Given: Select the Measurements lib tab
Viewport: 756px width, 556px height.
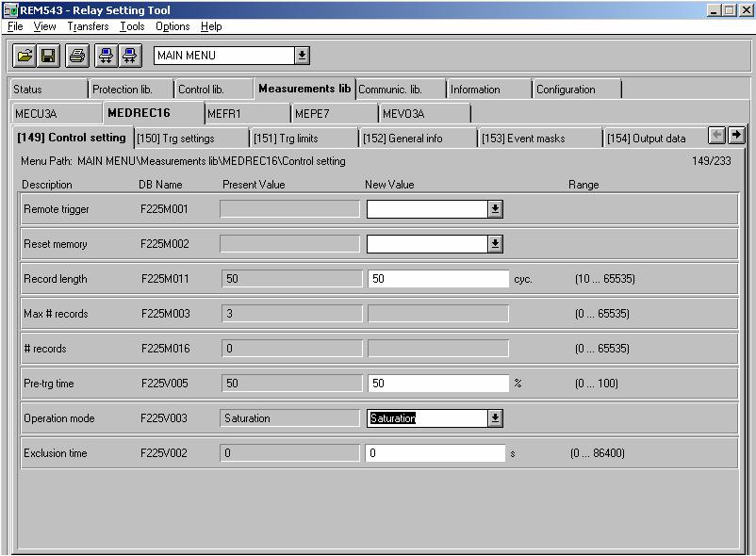Looking at the screenshot, I should (304, 89).
